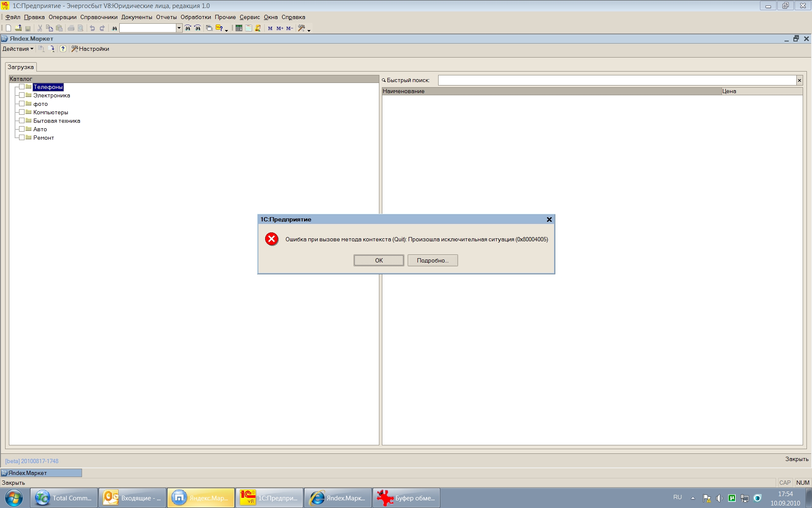Click the Windows Start button
The width and height of the screenshot is (812, 508).
click(14, 498)
